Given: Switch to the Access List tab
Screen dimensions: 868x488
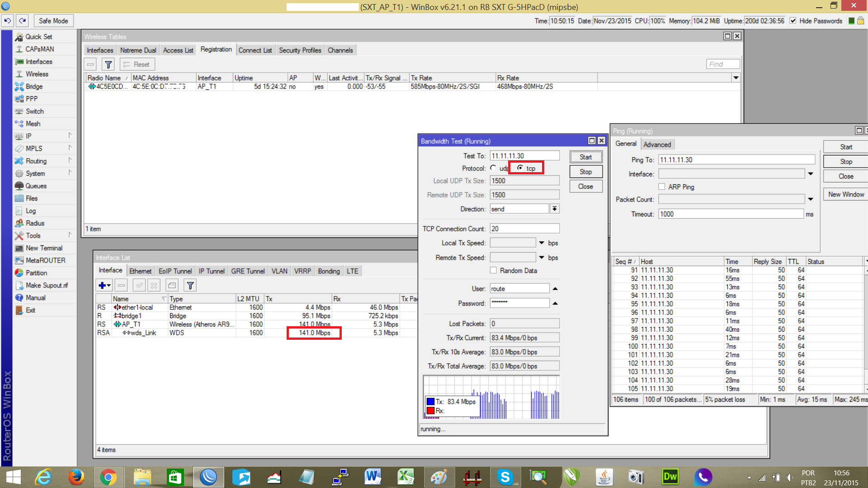Looking at the screenshot, I should (x=178, y=50).
